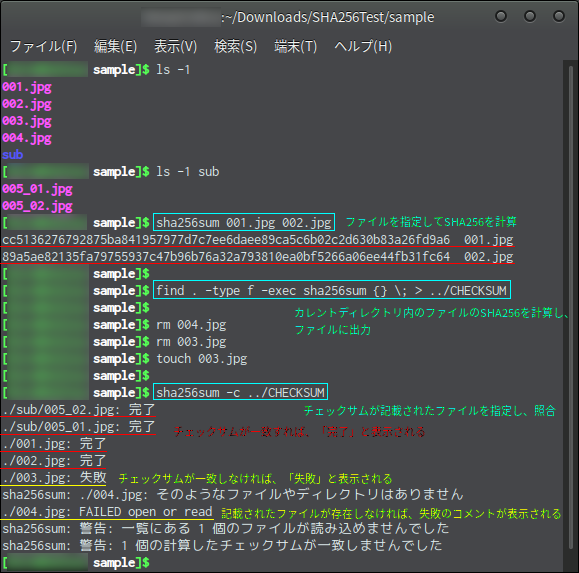Open the 表示(V) menu

175,47
